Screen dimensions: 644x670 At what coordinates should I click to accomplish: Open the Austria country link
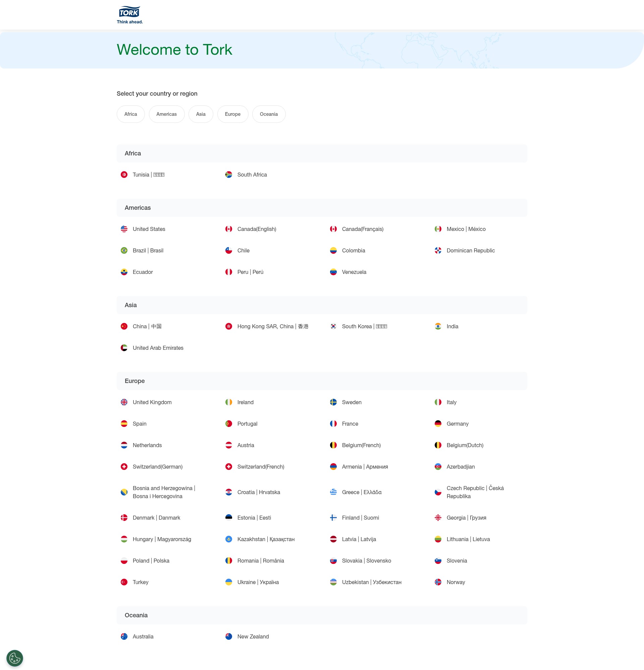(246, 445)
